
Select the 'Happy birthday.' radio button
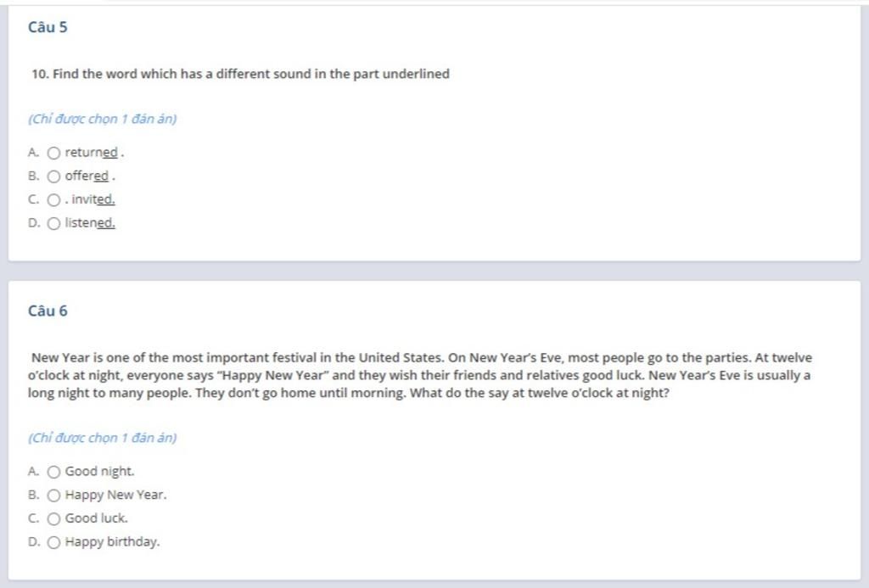point(53,542)
